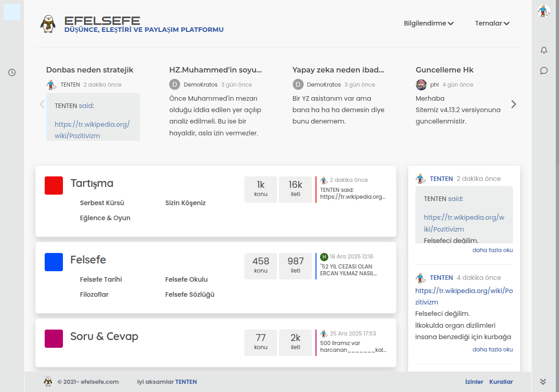Image resolution: width=559 pixels, height=392 pixels.
Task: Open the Felsefe category
Action: (88, 260)
